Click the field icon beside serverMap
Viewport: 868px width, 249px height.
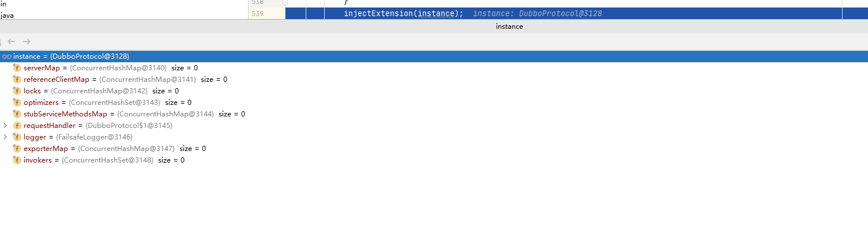coord(17,68)
